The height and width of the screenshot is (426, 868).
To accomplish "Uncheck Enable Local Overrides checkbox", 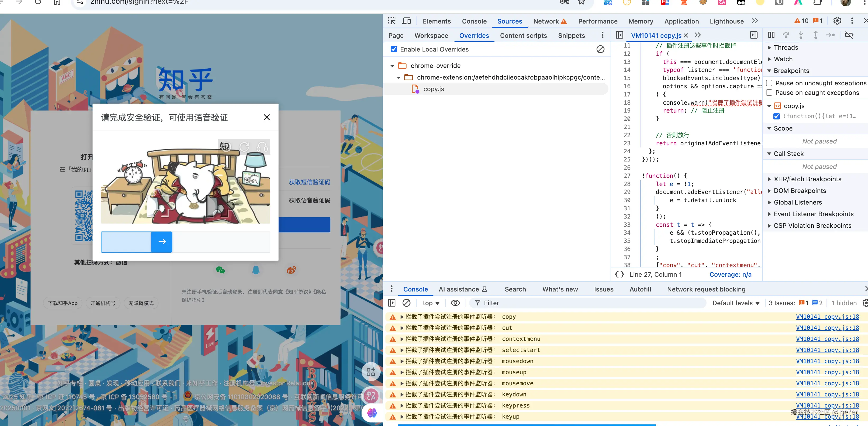I will [x=394, y=49].
